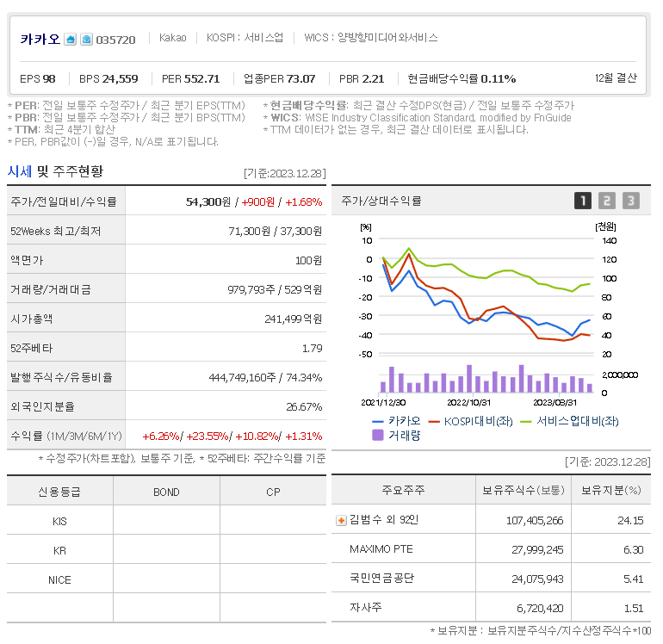Image resolution: width=663 pixels, height=644 pixels.
Task: Click the market cap 241,499억원
Action: point(293,319)
